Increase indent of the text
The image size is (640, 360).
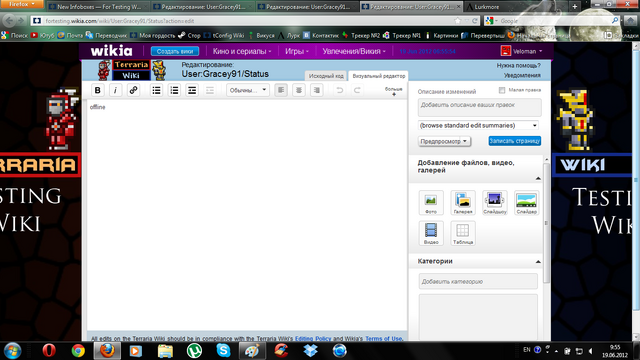[x=192, y=90]
